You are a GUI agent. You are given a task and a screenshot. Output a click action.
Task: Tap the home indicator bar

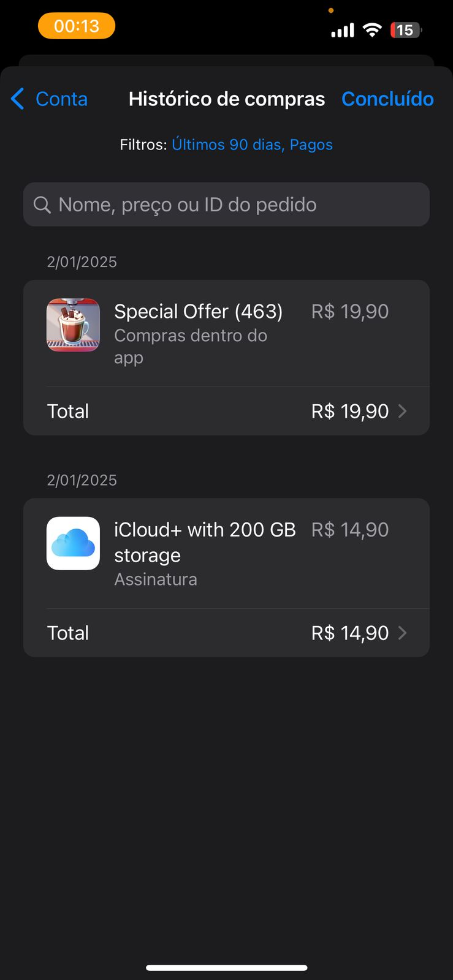coord(226,968)
